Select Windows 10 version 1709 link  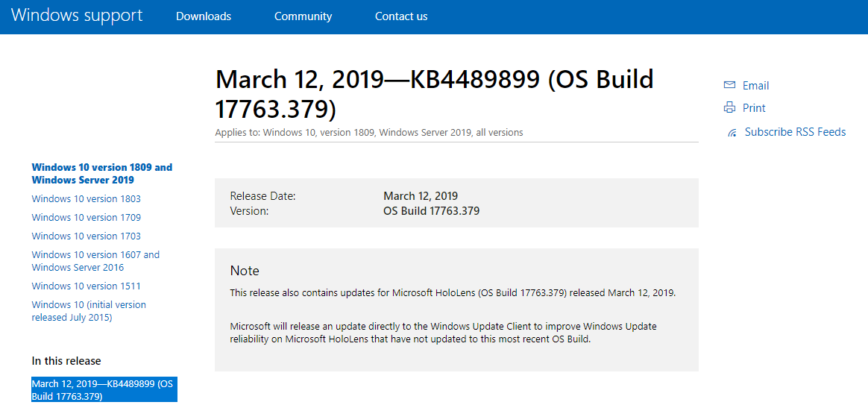[87, 218]
